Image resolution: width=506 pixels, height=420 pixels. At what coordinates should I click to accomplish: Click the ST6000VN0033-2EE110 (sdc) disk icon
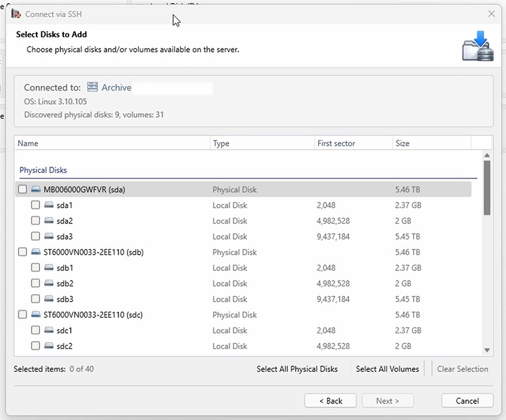coord(36,314)
